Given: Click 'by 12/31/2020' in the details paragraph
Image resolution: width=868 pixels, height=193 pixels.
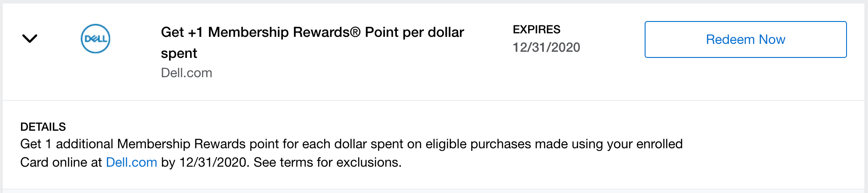Looking at the screenshot, I should pyautogui.click(x=205, y=162).
